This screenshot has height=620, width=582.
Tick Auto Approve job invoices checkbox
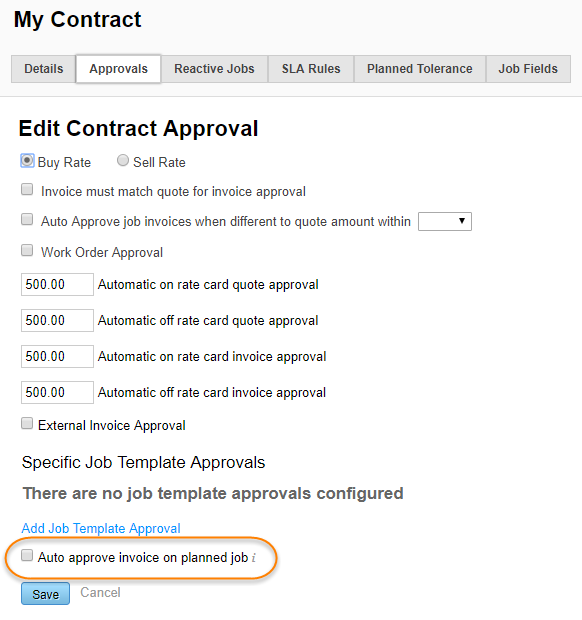click(x=27, y=219)
